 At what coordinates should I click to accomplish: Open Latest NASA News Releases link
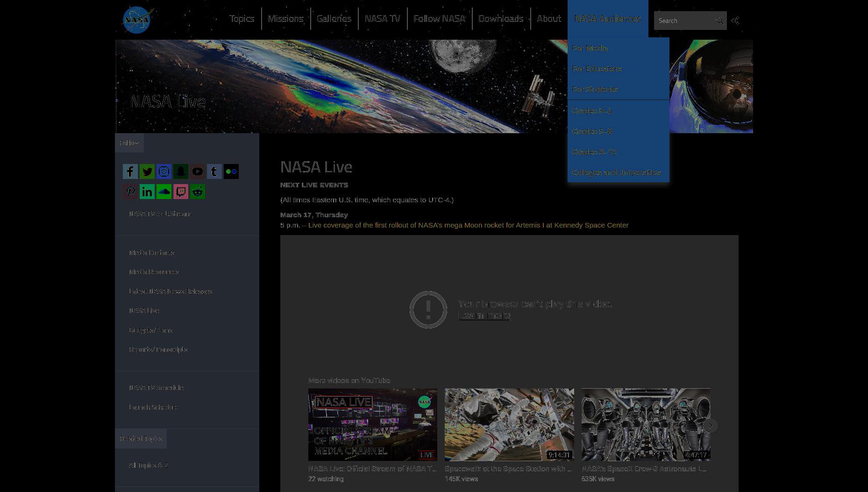coord(171,292)
